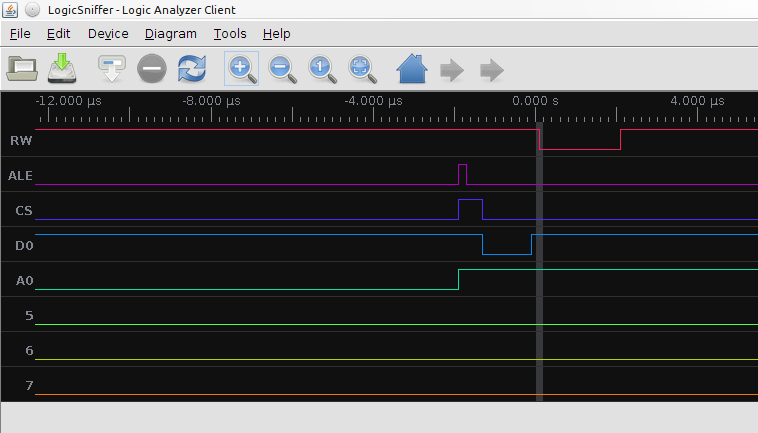The height and width of the screenshot is (433, 758).
Task: Click the Java application icon in title bar
Action: [10, 10]
